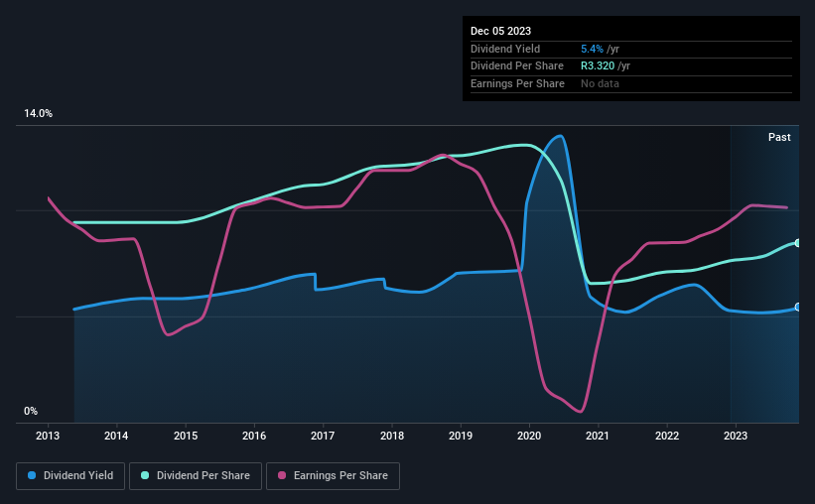Click the 2016 x-axis label

[254, 436]
